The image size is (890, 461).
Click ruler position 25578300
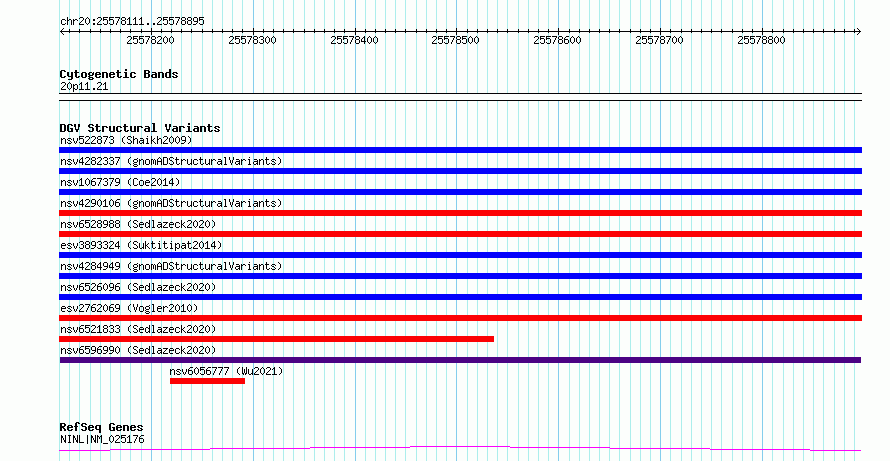click(252, 40)
